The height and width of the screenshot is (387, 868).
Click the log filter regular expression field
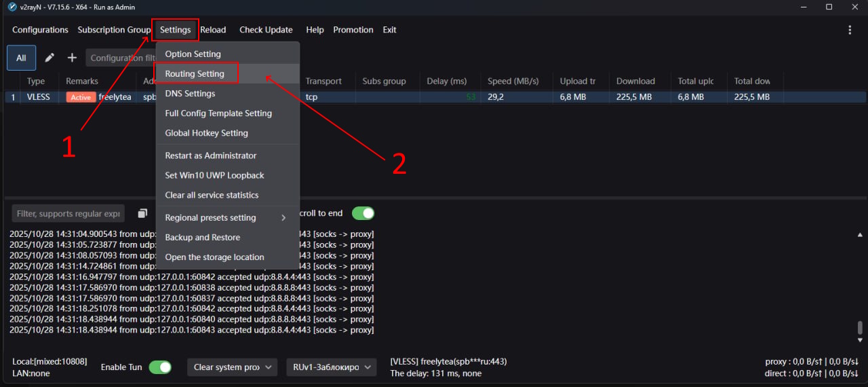coord(68,213)
